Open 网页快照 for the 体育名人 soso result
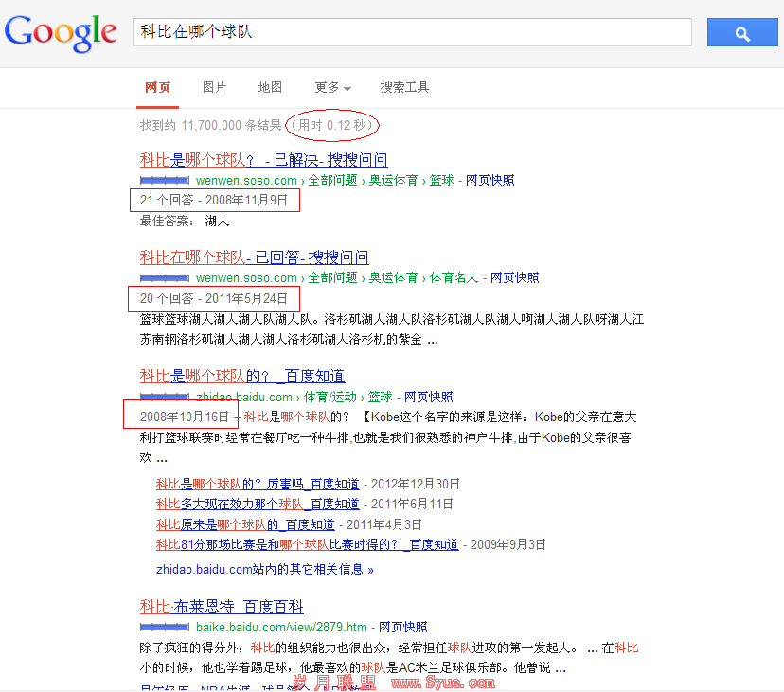 coord(514,277)
